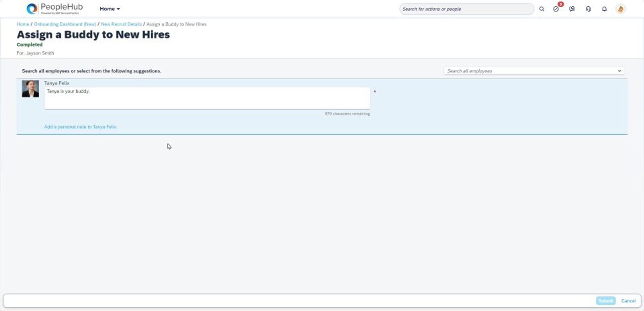The height and width of the screenshot is (311, 644).
Task: Click the magnifier search icon
Action: coord(542,9)
